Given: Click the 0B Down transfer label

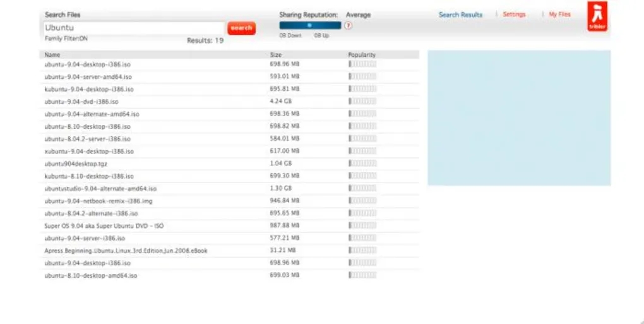Looking at the screenshot, I should (290, 36).
